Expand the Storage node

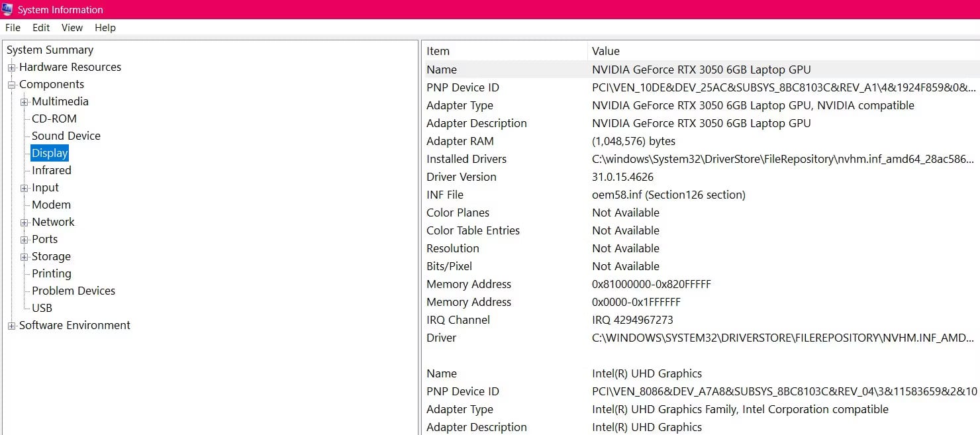click(x=24, y=257)
